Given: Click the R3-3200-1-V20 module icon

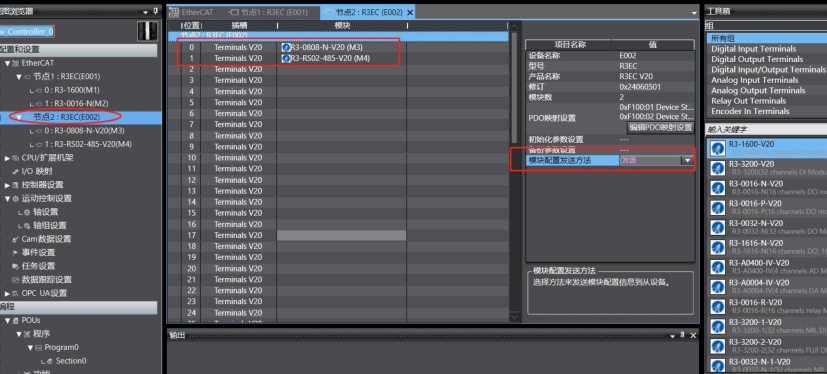Looking at the screenshot, I should tap(717, 326).
